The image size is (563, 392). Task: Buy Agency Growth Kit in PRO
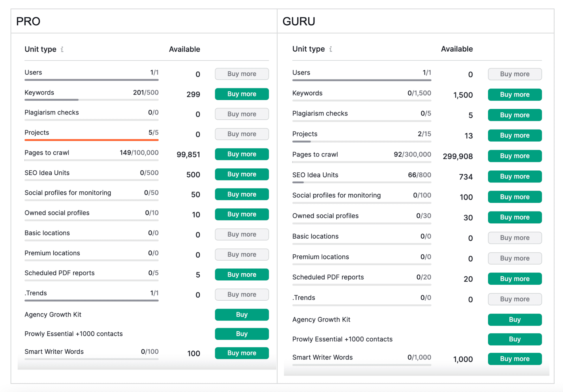click(241, 315)
